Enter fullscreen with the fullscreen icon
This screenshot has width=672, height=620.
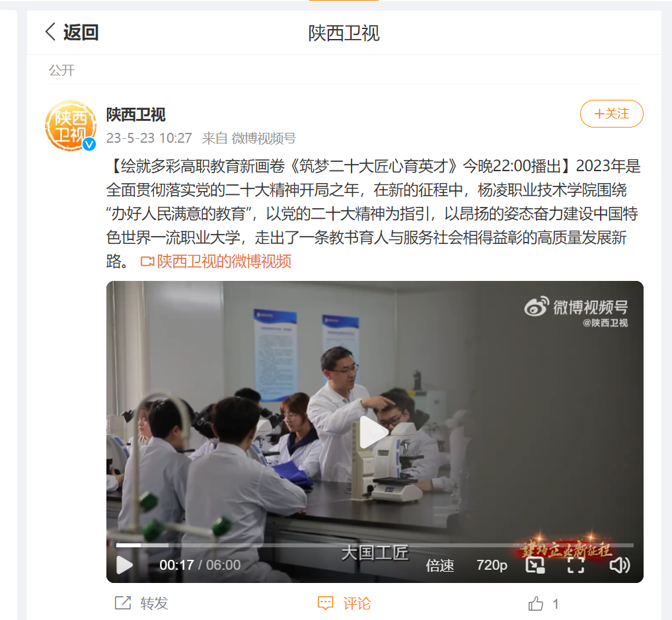point(576,565)
